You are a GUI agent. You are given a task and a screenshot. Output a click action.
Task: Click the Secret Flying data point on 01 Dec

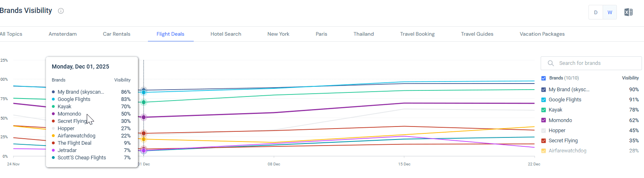(143, 133)
